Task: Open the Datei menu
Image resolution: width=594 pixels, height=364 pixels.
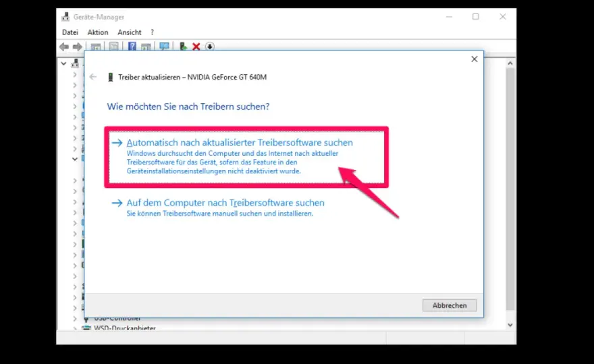Action: tap(70, 32)
